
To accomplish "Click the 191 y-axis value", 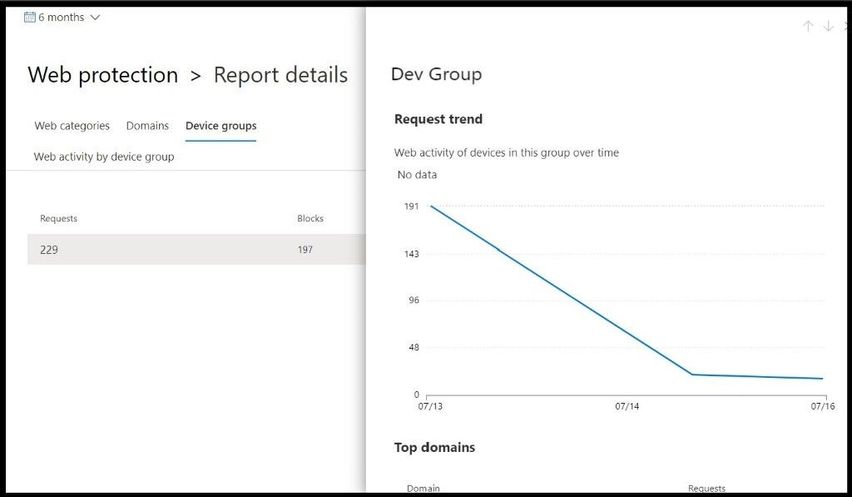I will [x=411, y=206].
